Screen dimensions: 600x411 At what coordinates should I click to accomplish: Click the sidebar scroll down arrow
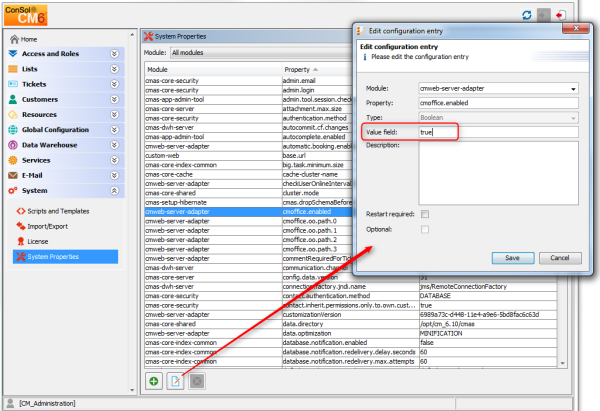point(132,390)
